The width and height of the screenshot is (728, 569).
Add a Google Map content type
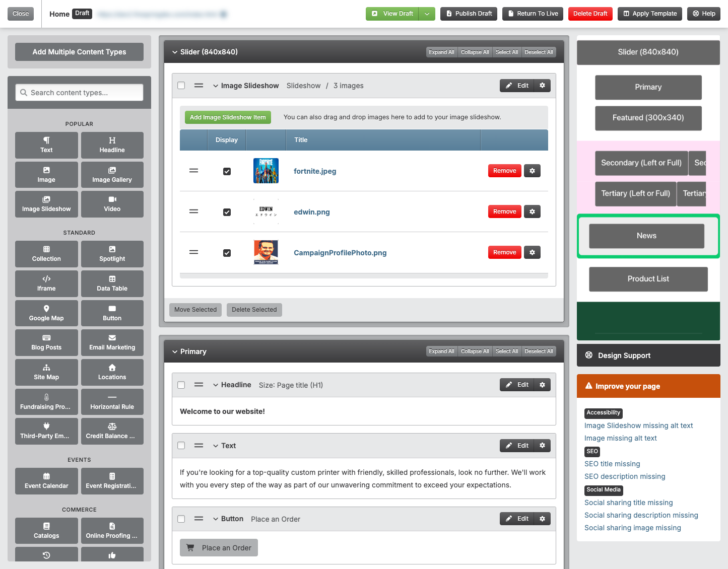pyautogui.click(x=46, y=313)
